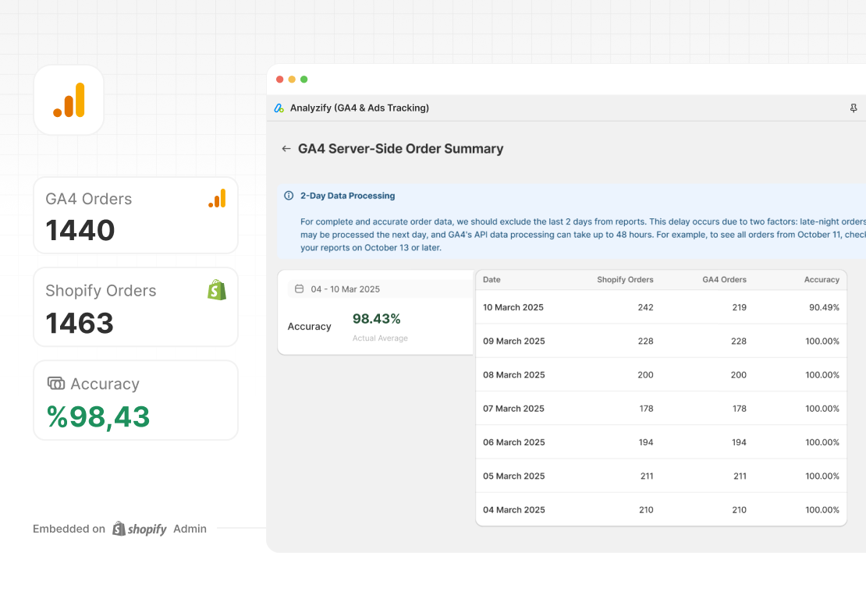The width and height of the screenshot is (866, 616).
Task: Click GA4 Orders value 228 for 09 March
Action: (739, 341)
